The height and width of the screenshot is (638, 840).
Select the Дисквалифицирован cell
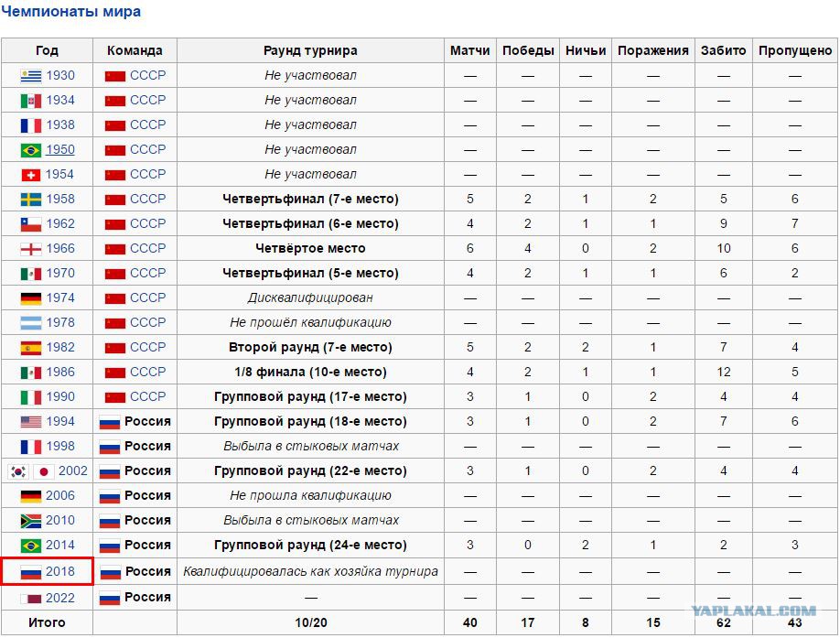pos(310,297)
